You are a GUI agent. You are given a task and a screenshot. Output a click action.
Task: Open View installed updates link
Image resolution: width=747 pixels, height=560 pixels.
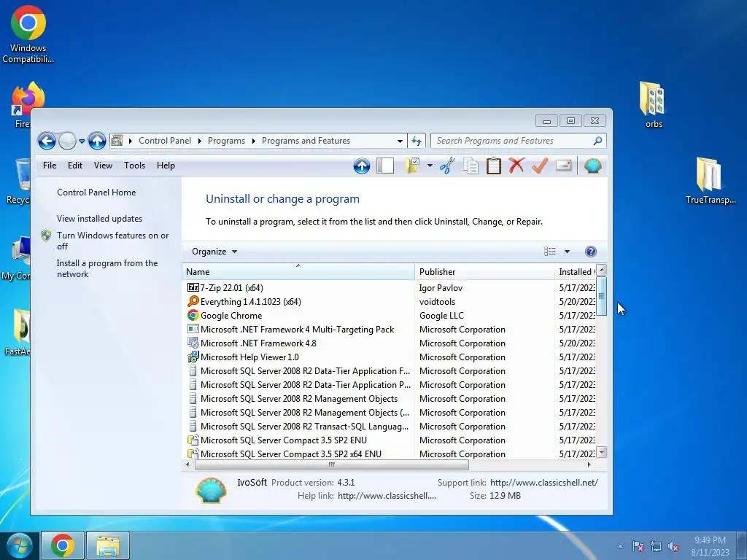click(x=99, y=219)
